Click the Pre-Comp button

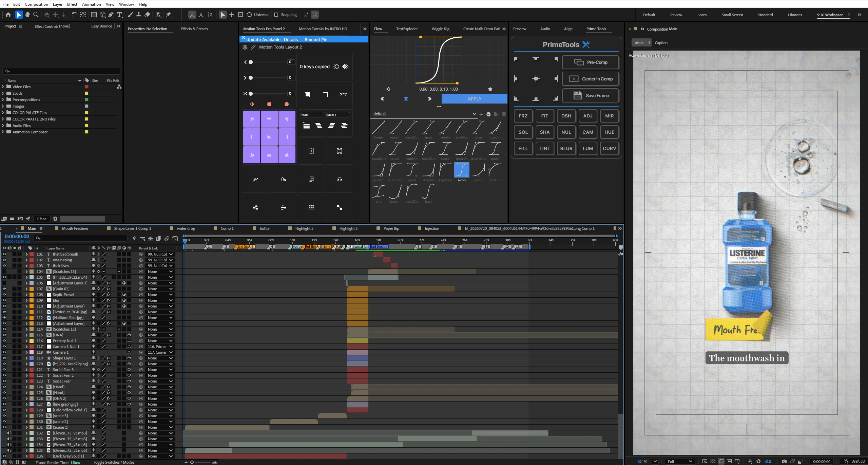tap(591, 62)
